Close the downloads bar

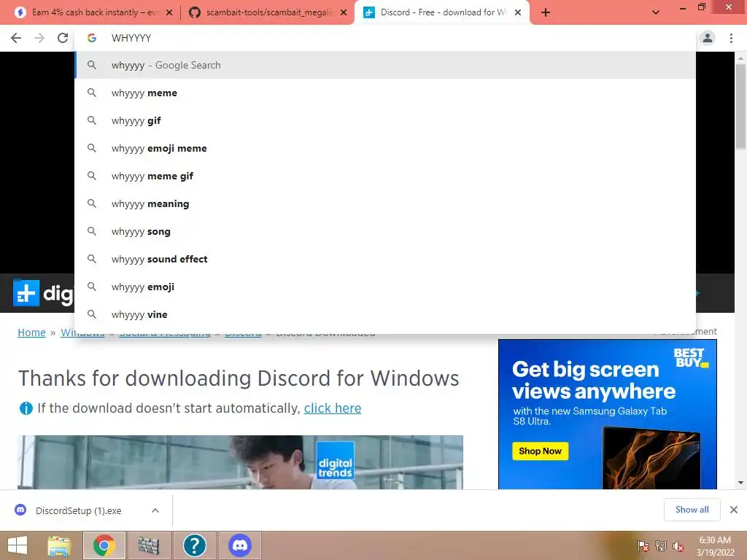pyautogui.click(x=734, y=510)
